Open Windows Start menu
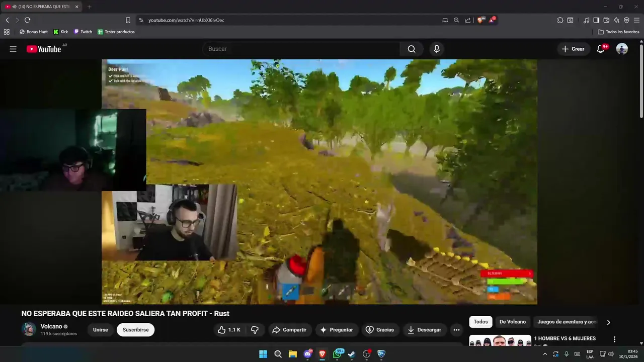This screenshot has height=362, width=644. [263, 354]
